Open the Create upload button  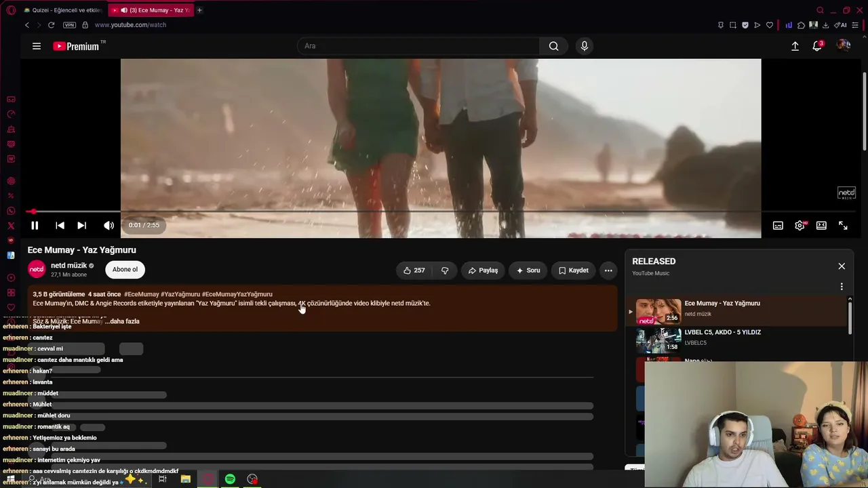[795, 46]
